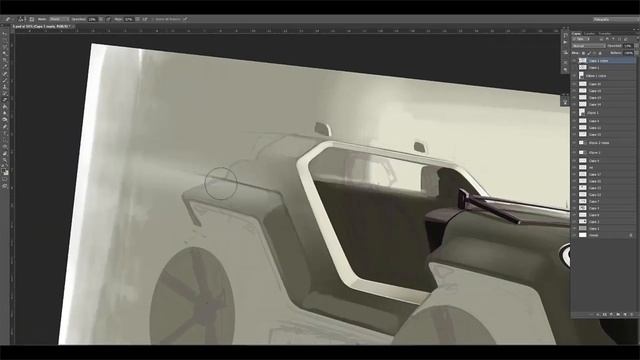Image resolution: width=640 pixels, height=360 pixels.
Task: Toggle visibility of the ref layer
Action: [574, 167]
